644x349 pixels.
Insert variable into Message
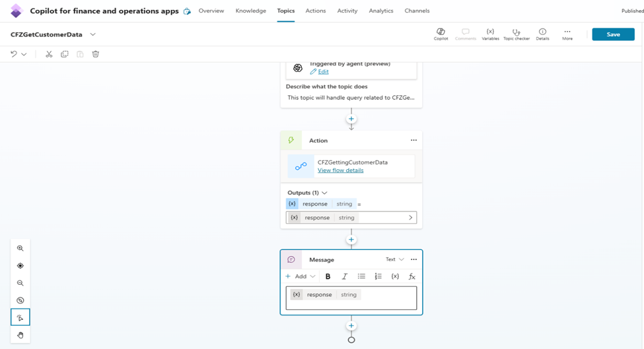click(x=395, y=276)
